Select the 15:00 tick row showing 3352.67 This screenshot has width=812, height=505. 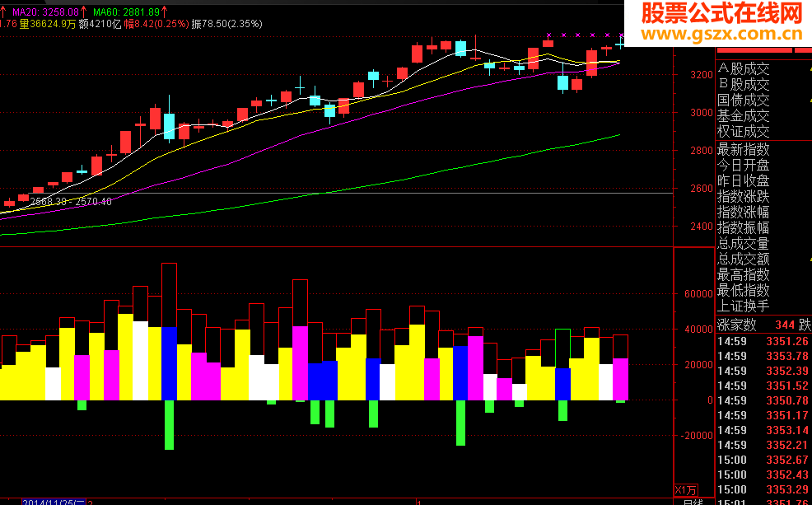click(764, 460)
